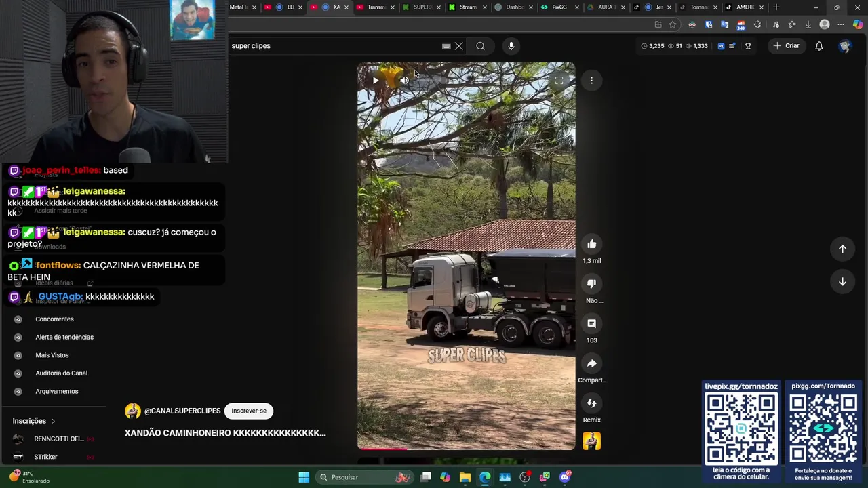Viewport: 868px width, 488px height.
Task: Switch to the PixGG browser tab
Action: coord(559,7)
